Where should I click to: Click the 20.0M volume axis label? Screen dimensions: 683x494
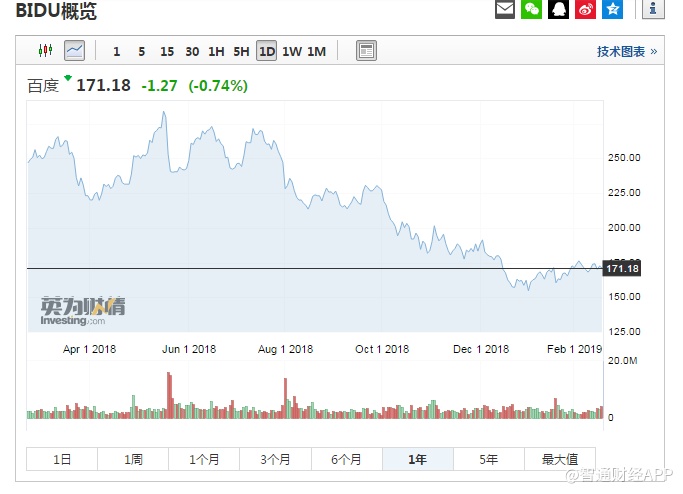(x=622, y=361)
